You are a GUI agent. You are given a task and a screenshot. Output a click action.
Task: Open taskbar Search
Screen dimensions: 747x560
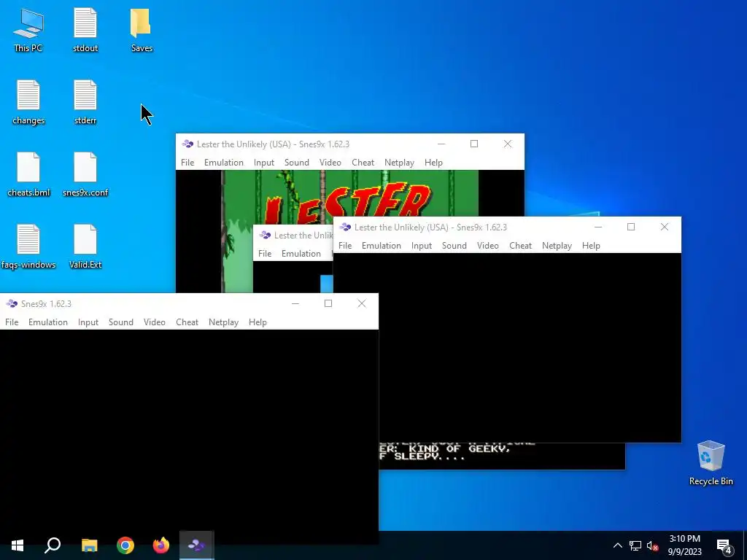point(53,545)
